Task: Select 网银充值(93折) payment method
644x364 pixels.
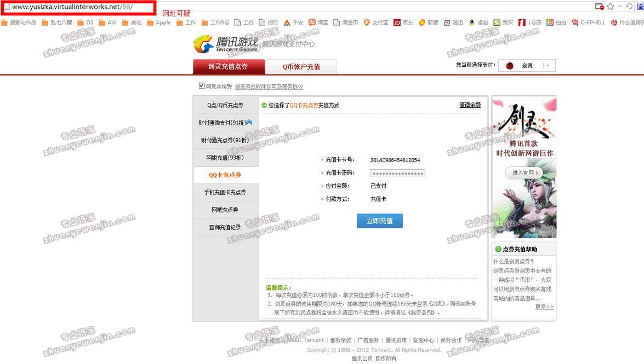Action: [225, 158]
